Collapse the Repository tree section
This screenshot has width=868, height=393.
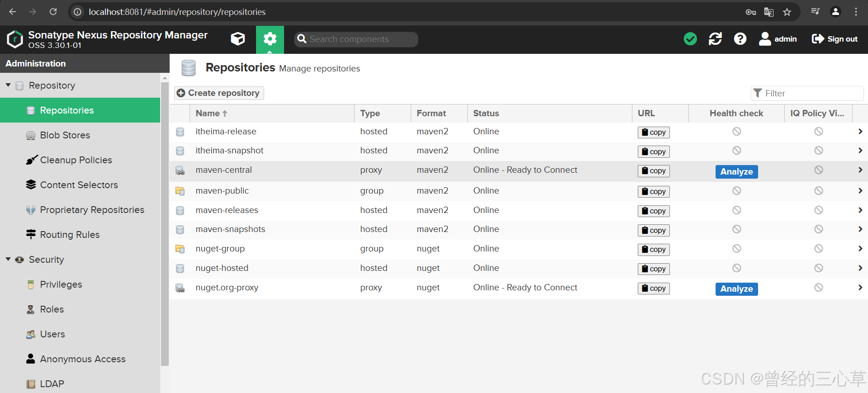(8, 85)
